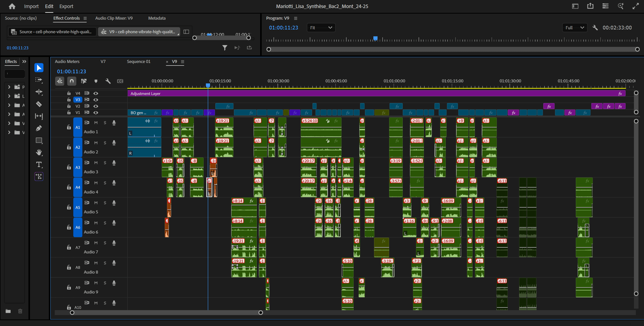Toggle insert sequences as nests button

click(x=60, y=81)
